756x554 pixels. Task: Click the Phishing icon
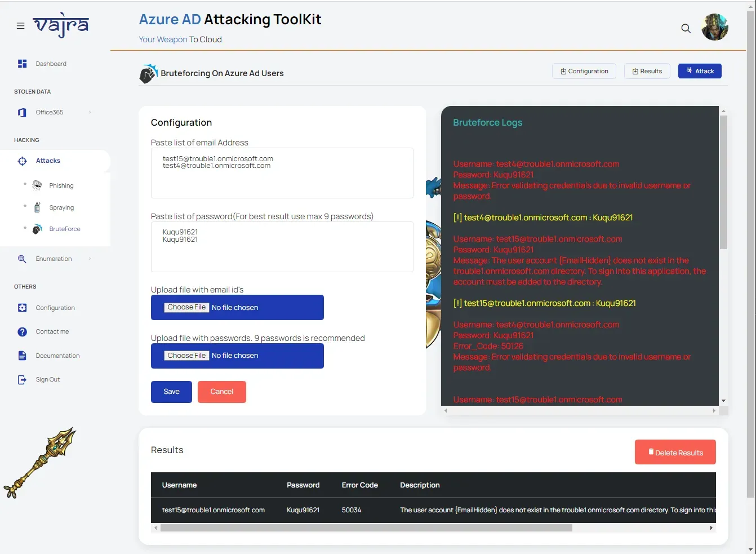(37, 185)
